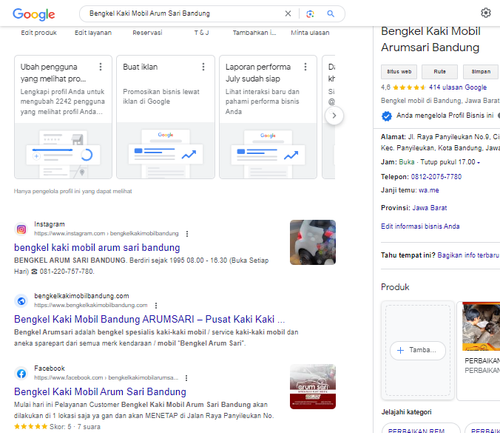Open the wa.me appointment link
This screenshot has height=433, width=500.
pos(429,190)
